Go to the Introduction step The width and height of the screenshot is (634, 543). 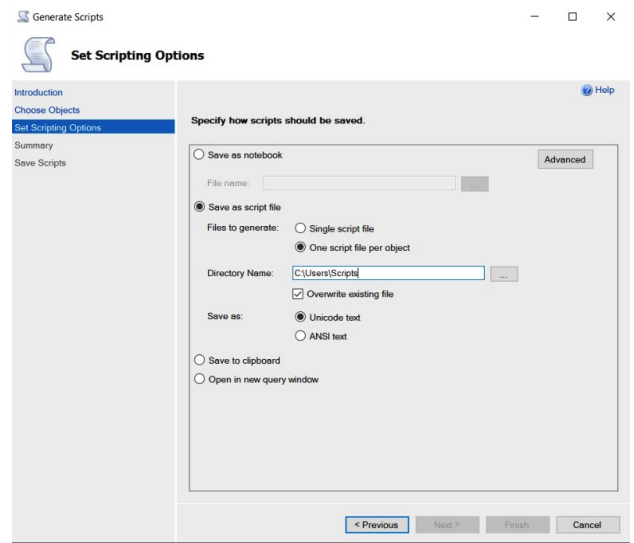38,92
